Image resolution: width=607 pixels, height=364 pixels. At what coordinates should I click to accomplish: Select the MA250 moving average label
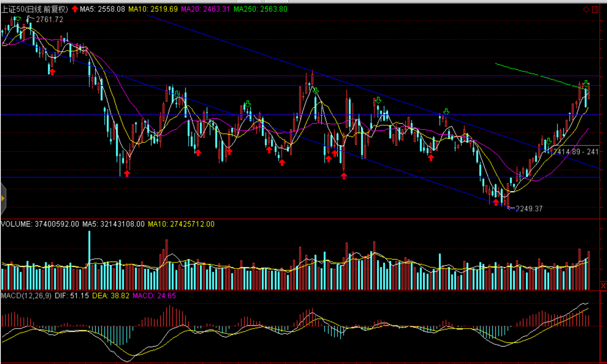[260, 9]
